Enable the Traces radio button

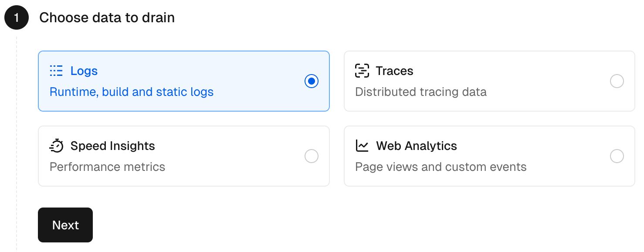pyautogui.click(x=617, y=82)
